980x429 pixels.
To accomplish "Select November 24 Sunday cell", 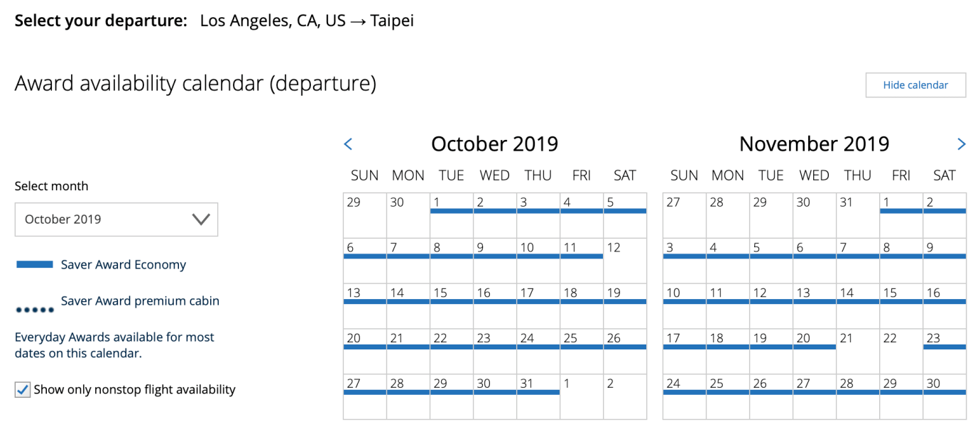I will pos(685,397).
